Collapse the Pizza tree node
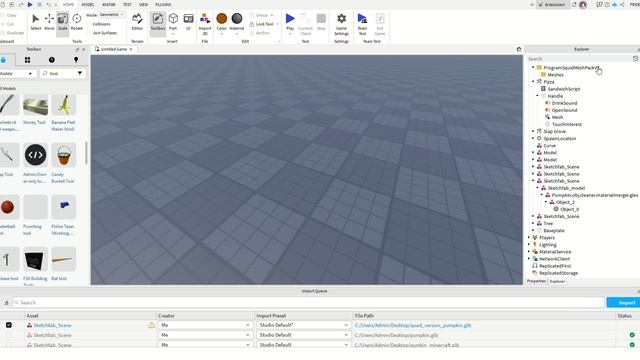This screenshot has height=360, width=640. pyautogui.click(x=533, y=82)
